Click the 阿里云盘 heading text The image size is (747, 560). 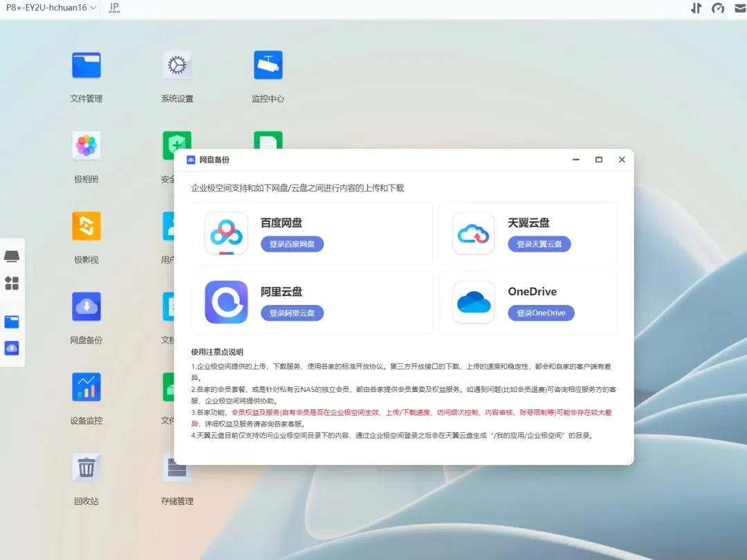[281, 292]
